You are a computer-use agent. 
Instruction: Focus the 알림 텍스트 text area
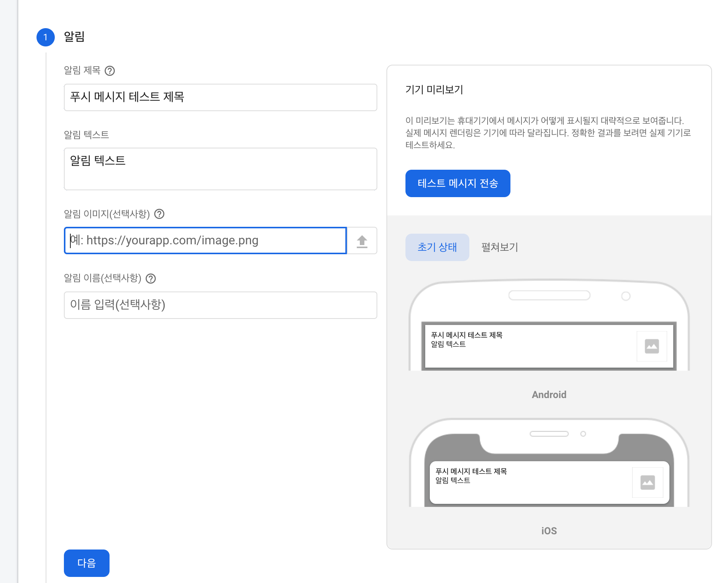point(220,169)
